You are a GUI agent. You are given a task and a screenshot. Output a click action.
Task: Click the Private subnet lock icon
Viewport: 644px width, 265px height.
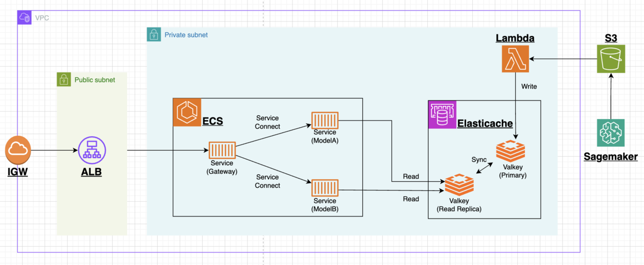(x=153, y=34)
